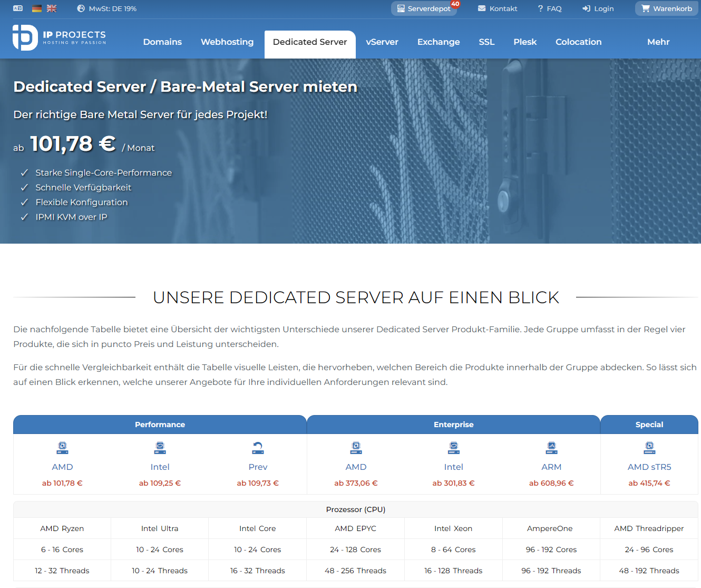Click the 6 - 16 Cores cell

(x=62, y=550)
